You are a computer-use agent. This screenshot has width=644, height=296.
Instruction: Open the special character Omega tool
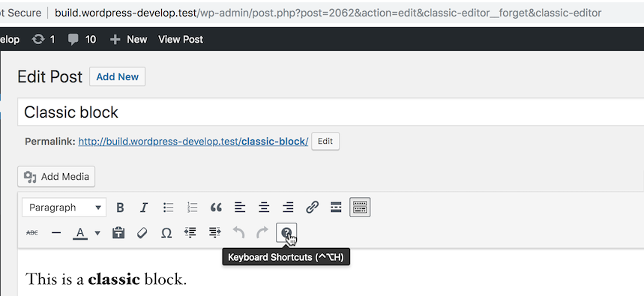[166, 233]
